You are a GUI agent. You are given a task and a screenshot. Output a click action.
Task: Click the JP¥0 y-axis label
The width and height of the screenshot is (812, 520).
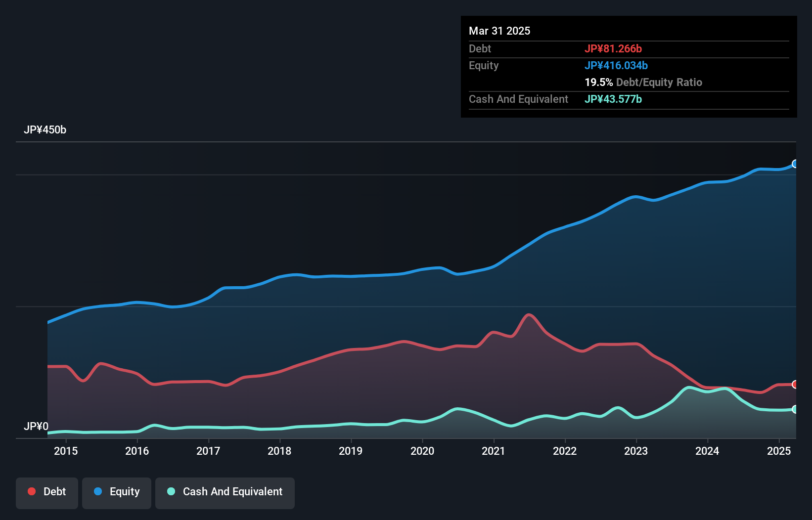coord(36,426)
